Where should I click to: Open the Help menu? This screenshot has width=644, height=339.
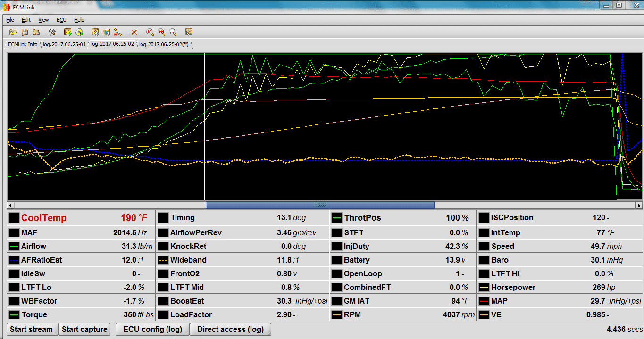(79, 20)
